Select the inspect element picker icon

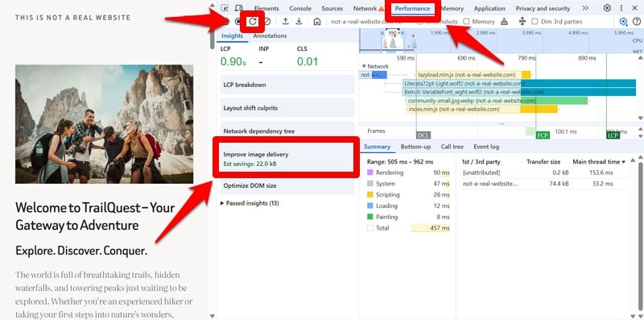[x=225, y=8]
